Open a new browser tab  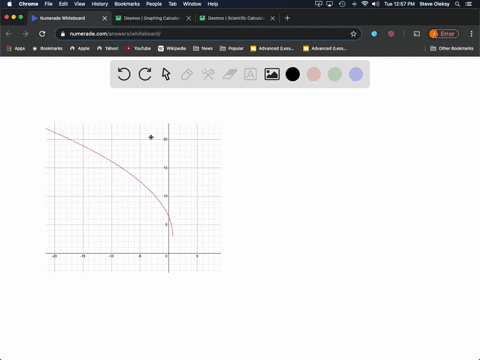(x=287, y=18)
